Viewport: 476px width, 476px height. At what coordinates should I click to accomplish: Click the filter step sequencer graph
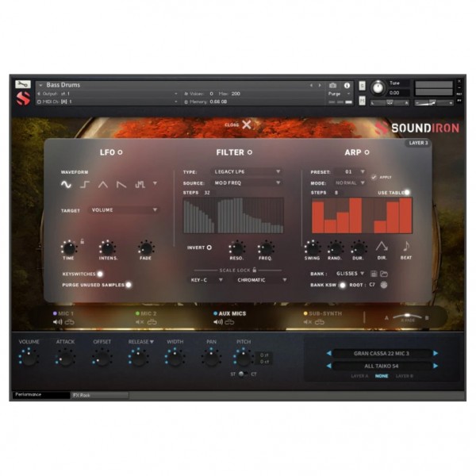point(233,215)
